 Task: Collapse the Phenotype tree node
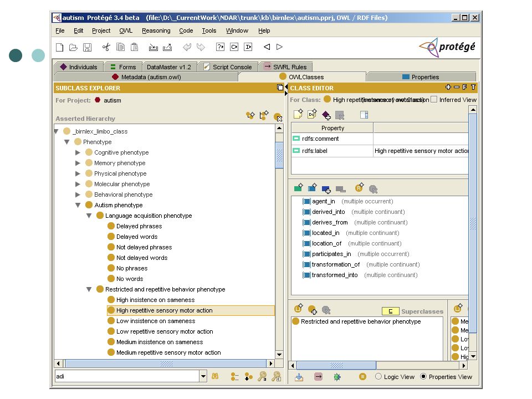[x=67, y=142]
